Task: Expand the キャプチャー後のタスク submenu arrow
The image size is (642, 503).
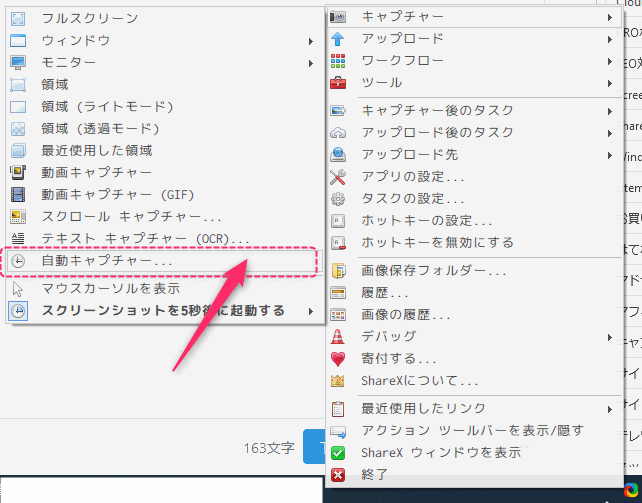Action: point(610,111)
